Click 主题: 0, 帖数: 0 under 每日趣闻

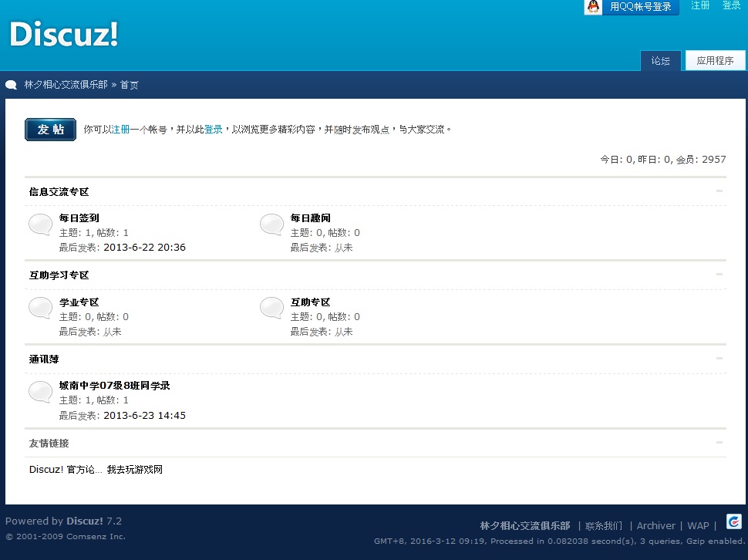[325, 233]
